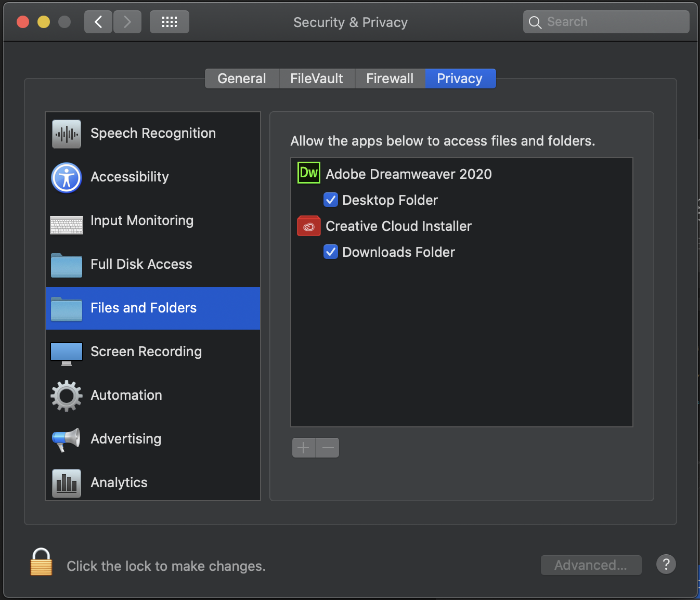700x600 pixels.
Task: Uncheck Desktop Folder for Dreamweaver
Action: click(331, 200)
